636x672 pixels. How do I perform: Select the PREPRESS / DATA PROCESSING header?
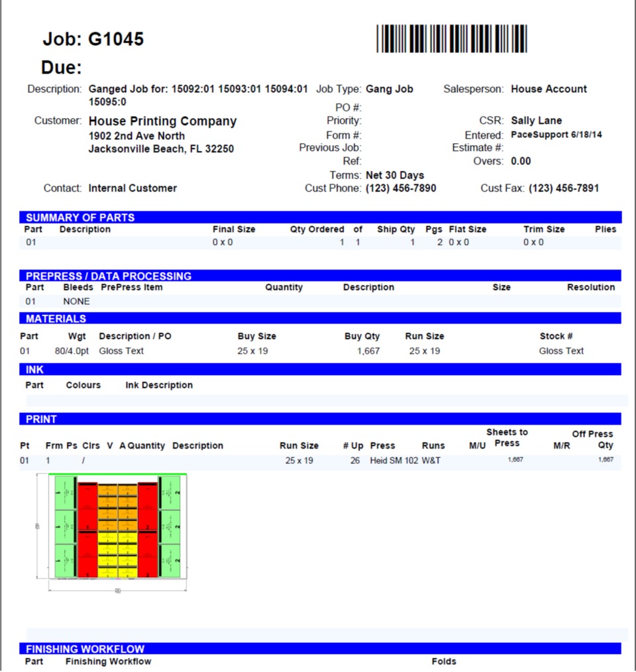109,276
